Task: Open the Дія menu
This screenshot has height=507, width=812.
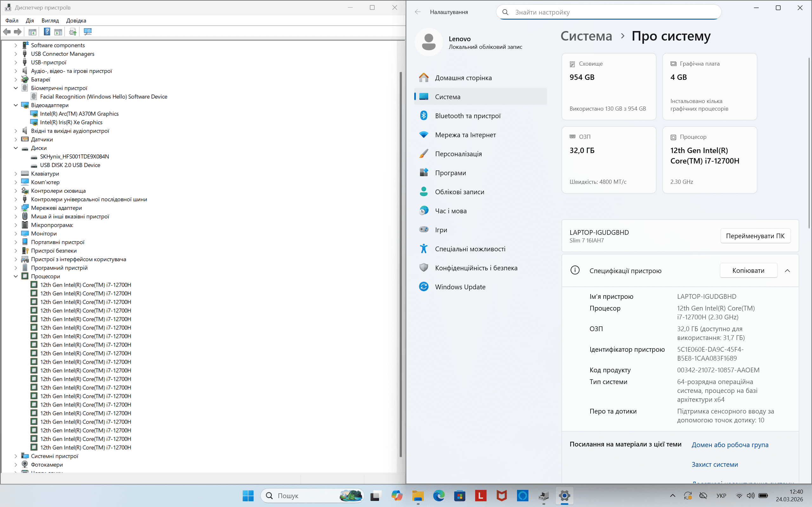Action: [x=29, y=21]
